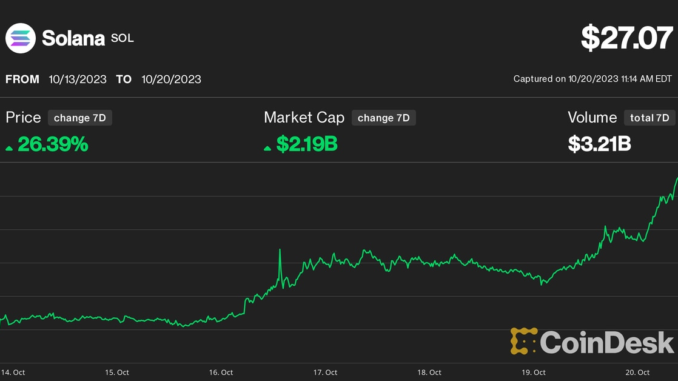Click the 17. Oct axis label
The image size is (678, 381).
click(325, 372)
